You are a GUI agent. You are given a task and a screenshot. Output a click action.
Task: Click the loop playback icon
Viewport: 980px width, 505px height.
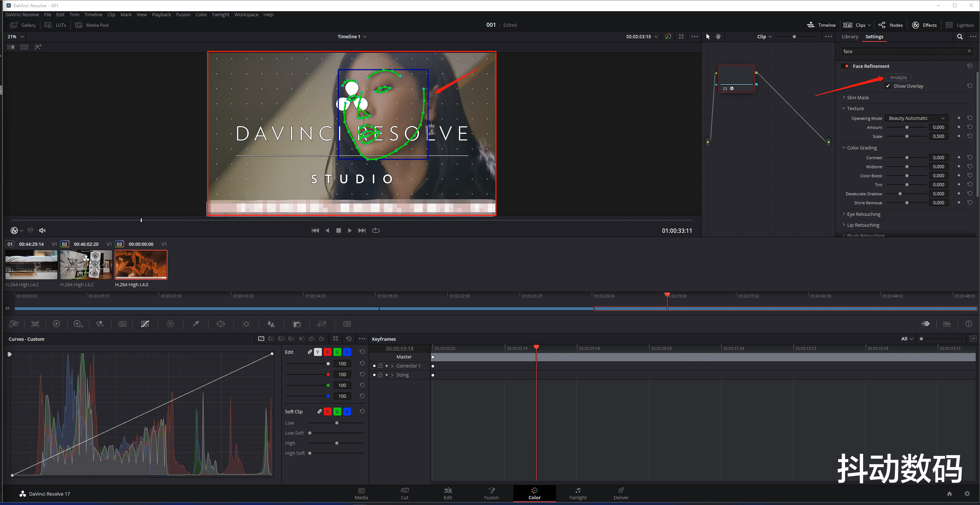click(376, 230)
